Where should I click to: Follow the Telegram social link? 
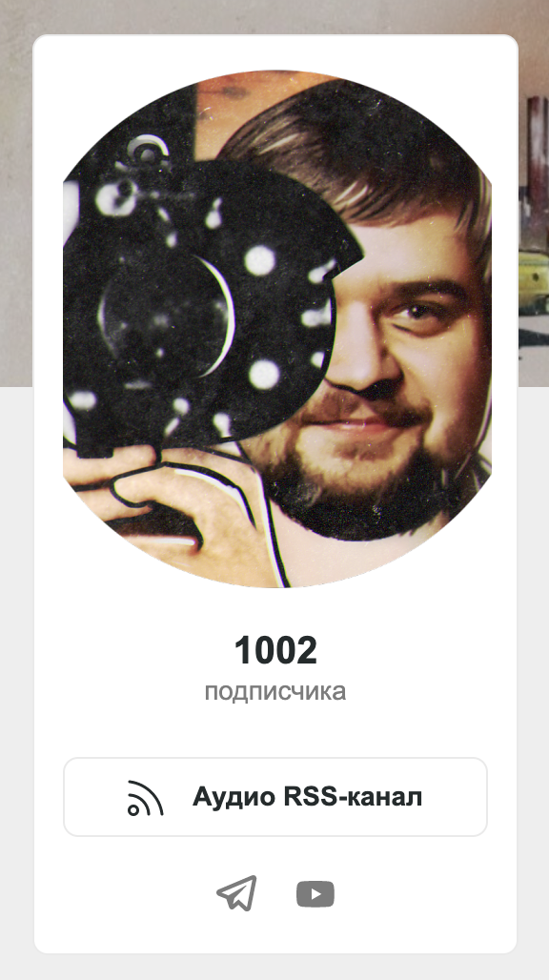coord(236,893)
